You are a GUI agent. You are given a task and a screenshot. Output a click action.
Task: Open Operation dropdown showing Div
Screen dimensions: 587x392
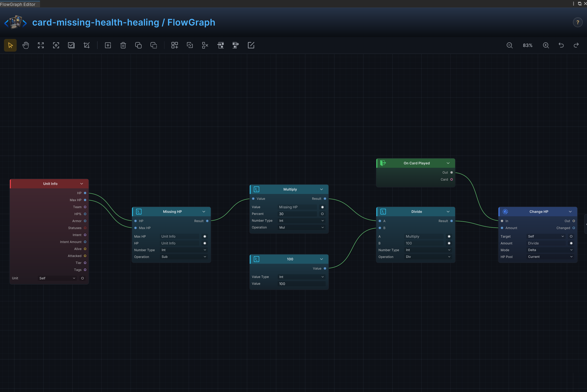point(428,257)
